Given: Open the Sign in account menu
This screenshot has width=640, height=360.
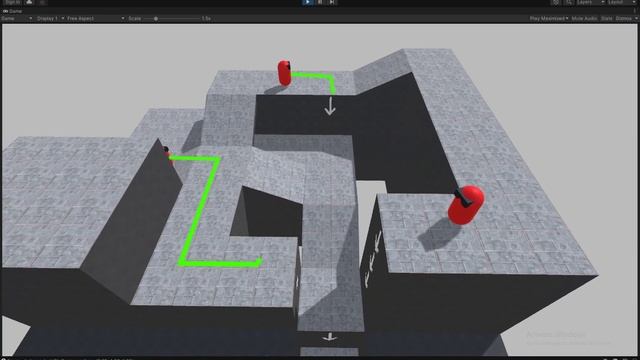Looking at the screenshot, I should (x=13, y=2).
